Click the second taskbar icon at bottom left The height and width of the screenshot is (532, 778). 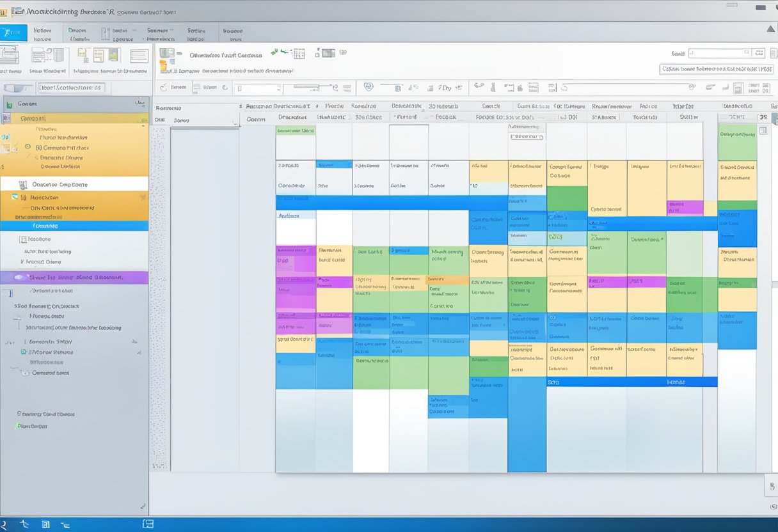point(25,524)
